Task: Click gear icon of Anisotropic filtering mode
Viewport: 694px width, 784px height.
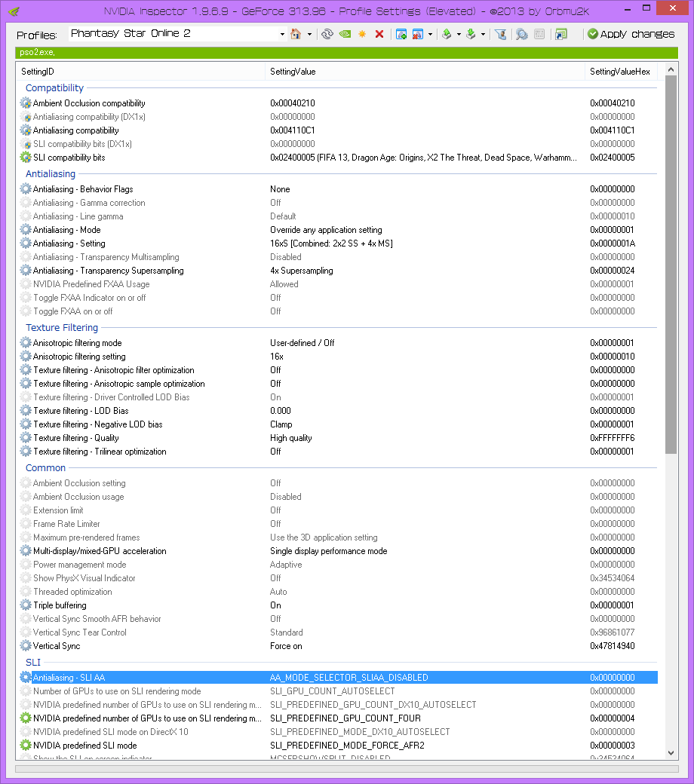Action: tap(26, 343)
